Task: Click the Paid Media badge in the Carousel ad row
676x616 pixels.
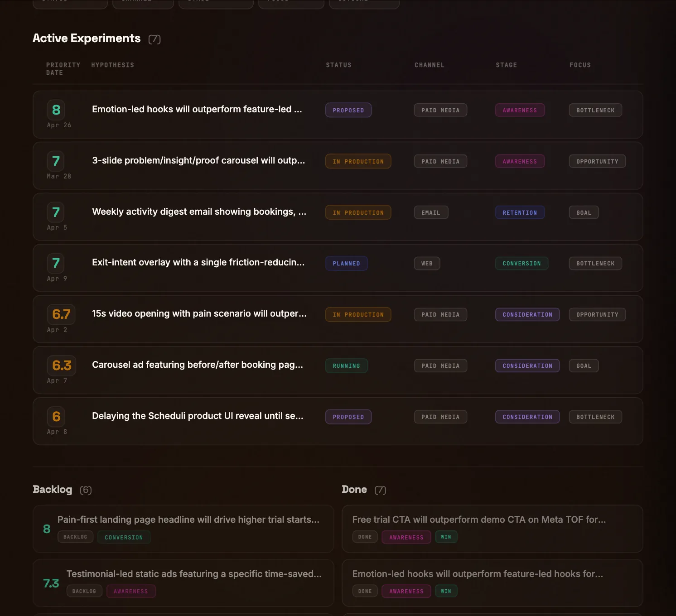Action: point(440,366)
